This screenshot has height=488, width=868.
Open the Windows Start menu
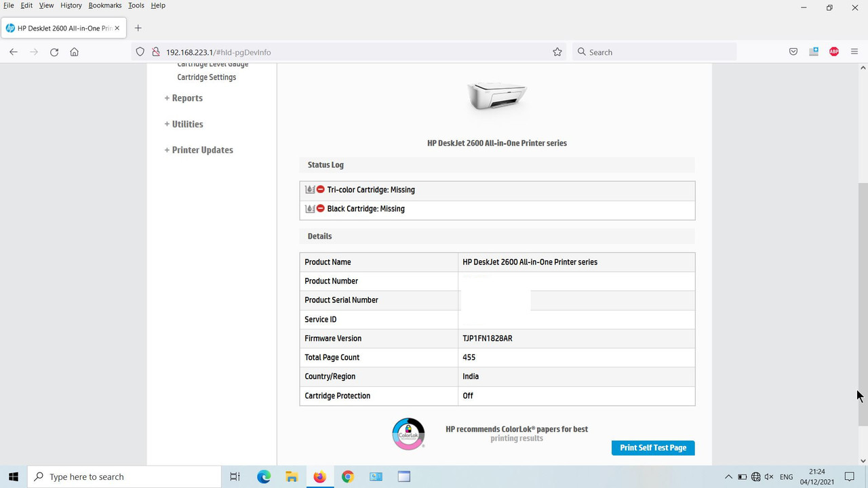pos(14,476)
